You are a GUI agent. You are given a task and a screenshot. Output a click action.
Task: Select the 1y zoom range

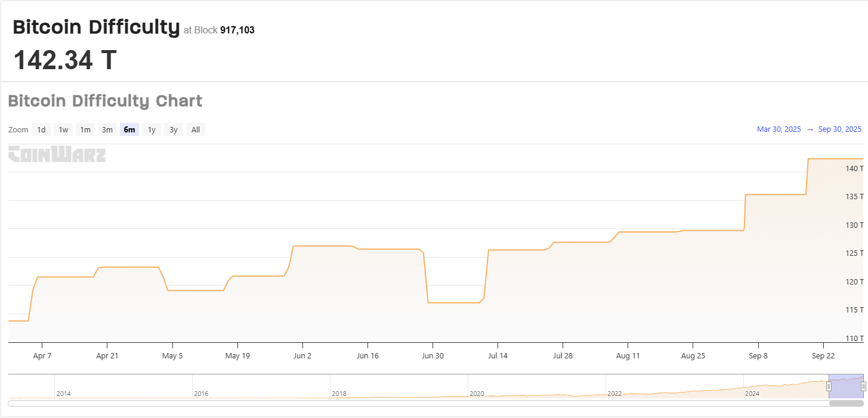click(x=151, y=129)
